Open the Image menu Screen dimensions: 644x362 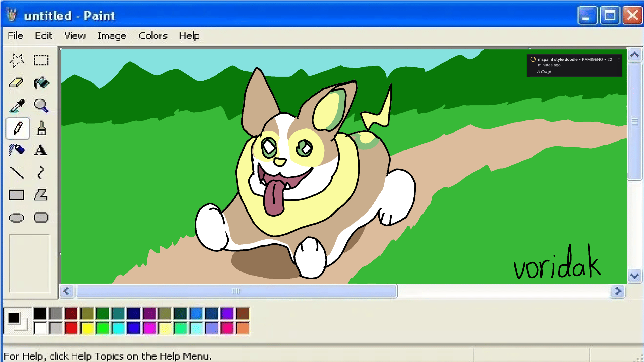click(x=112, y=36)
